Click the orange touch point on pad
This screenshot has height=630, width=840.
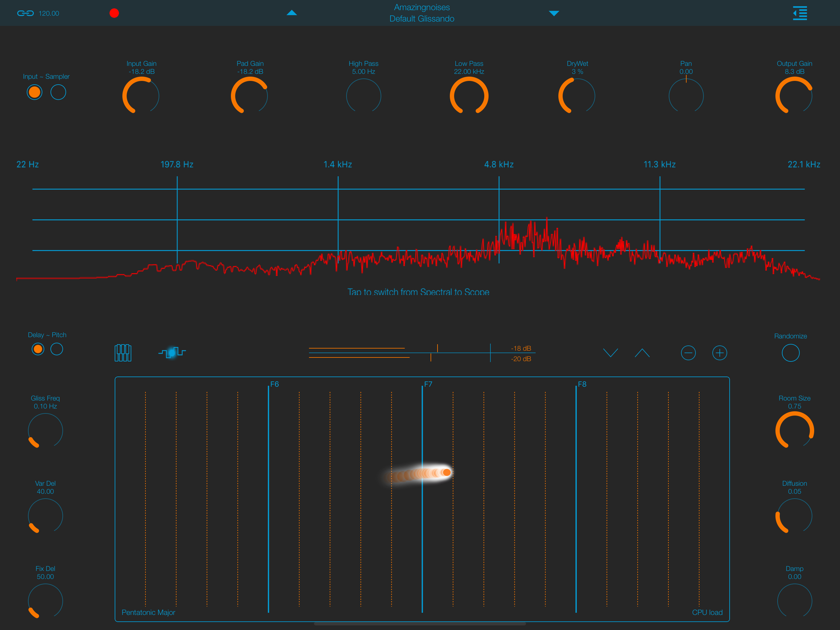(x=446, y=472)
